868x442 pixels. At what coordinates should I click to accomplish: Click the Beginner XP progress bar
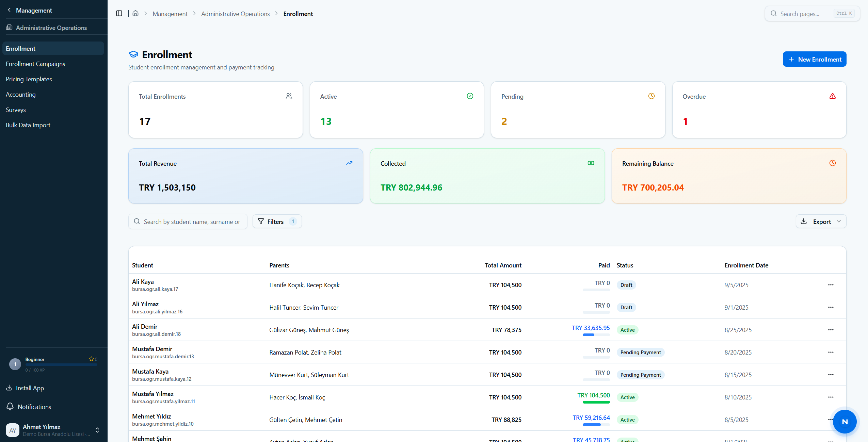tap(61, 364)
